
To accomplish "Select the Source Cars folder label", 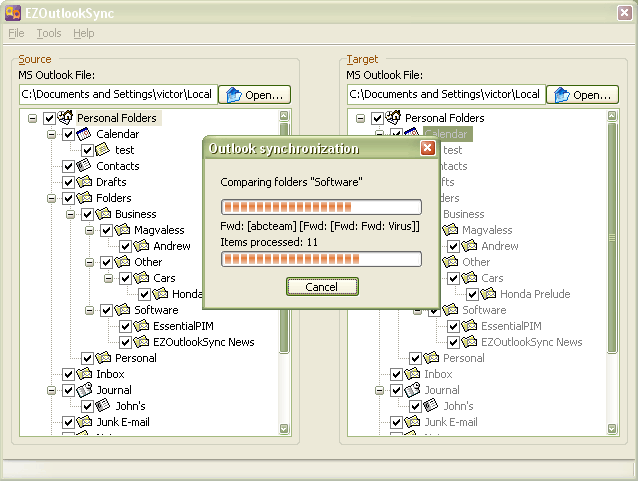I will pos(164,278).
